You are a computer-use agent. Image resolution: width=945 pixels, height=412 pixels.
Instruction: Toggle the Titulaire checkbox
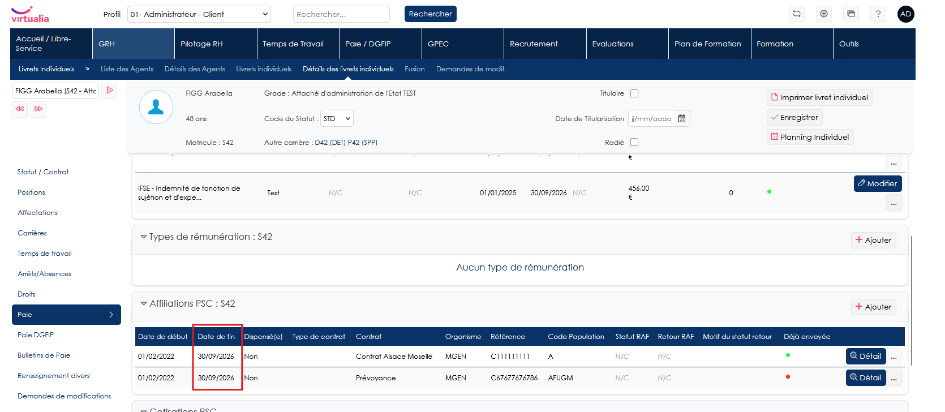[x=634, y=93]
